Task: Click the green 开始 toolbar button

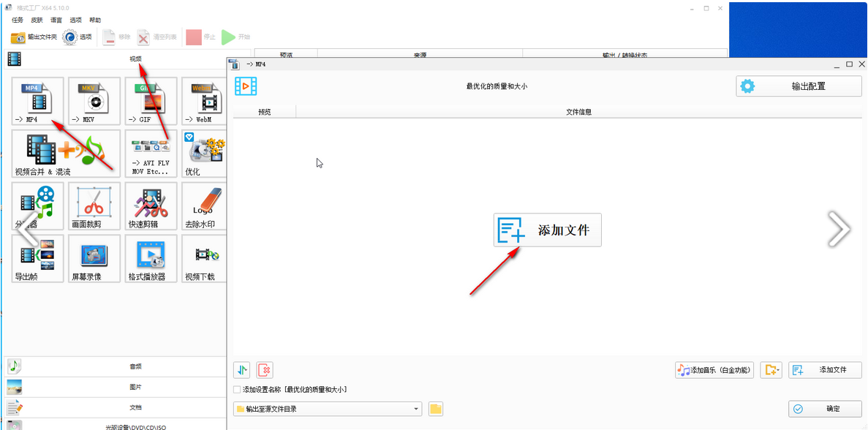Action: tap(235, 37)
